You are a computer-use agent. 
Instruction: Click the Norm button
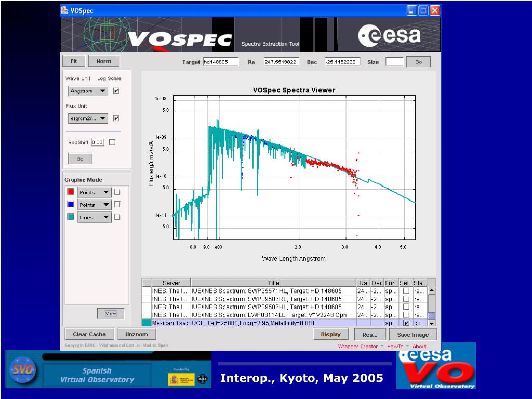point(104,61)
